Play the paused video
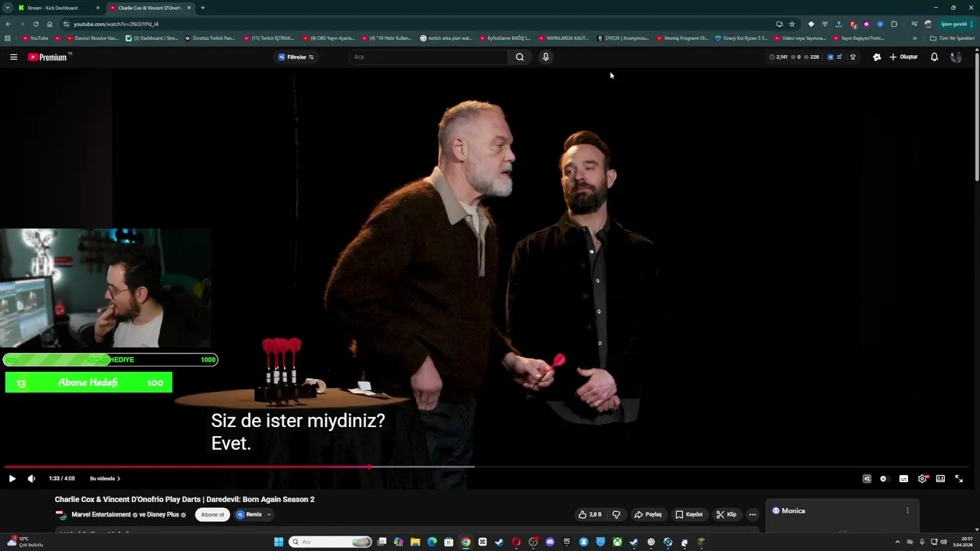Screen dimensions: 980x551 (12, 478)
